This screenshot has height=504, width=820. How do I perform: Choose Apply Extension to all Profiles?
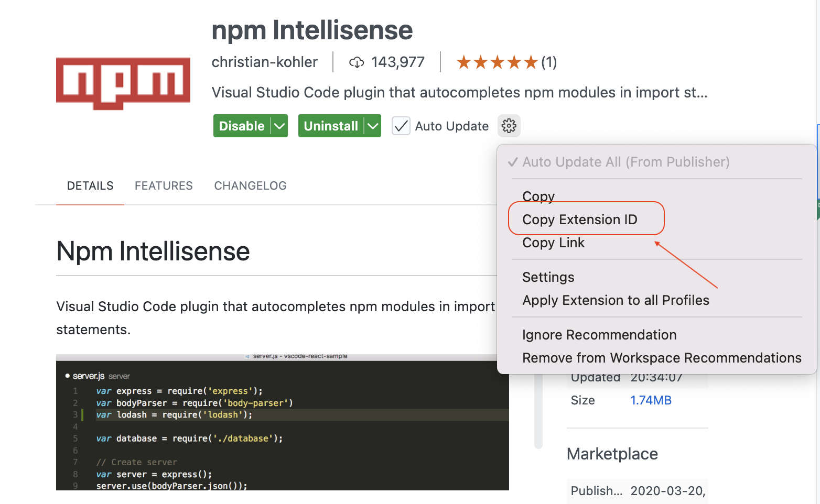(x=616, y=300)
